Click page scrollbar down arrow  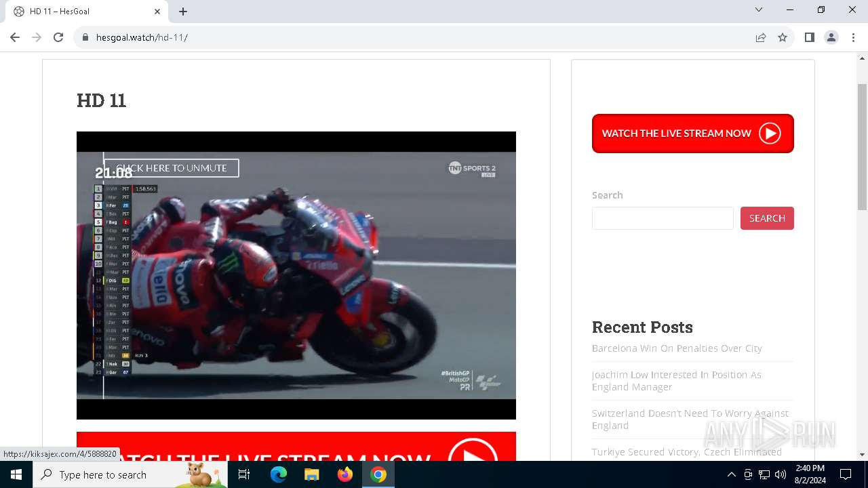coord(862,455)
